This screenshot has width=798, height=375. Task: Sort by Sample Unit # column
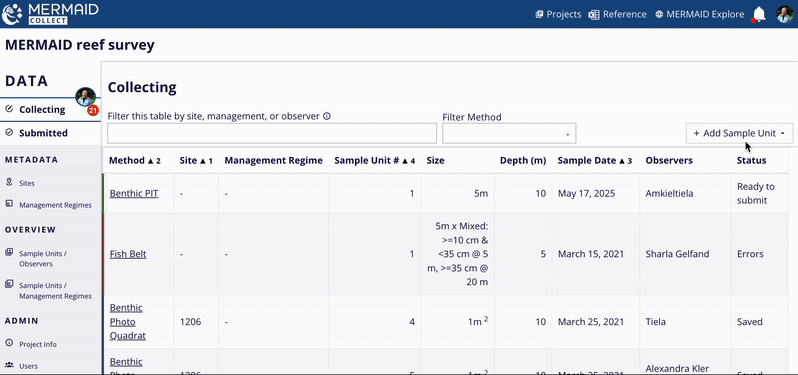[x=375, y=160]
